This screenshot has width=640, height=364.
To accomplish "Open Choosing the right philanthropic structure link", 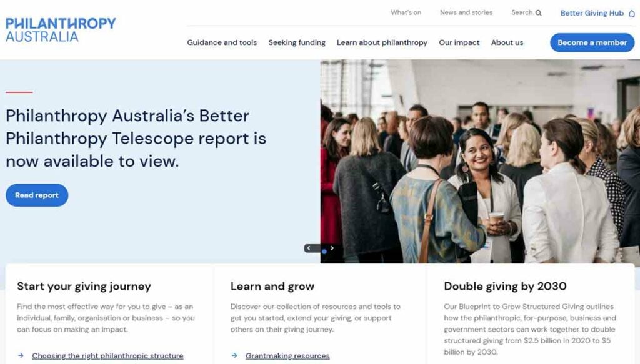I will click(x=107, y=355).
